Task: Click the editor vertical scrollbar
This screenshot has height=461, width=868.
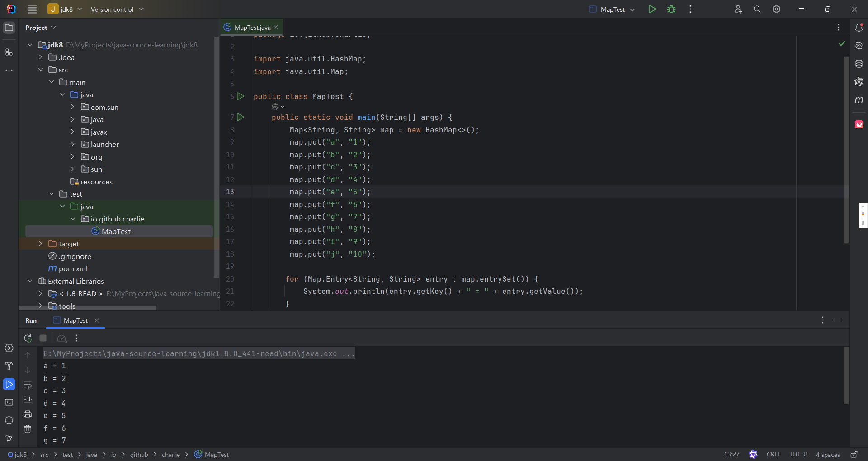Action: point(846,149)
